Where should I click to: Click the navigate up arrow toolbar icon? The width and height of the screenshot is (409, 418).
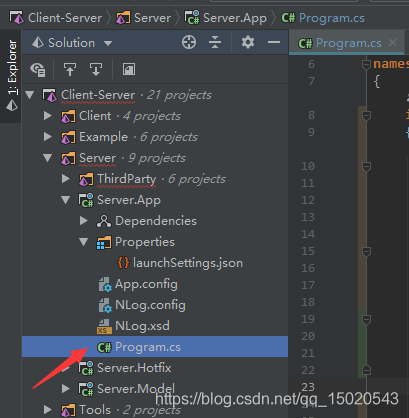[70, 69]
